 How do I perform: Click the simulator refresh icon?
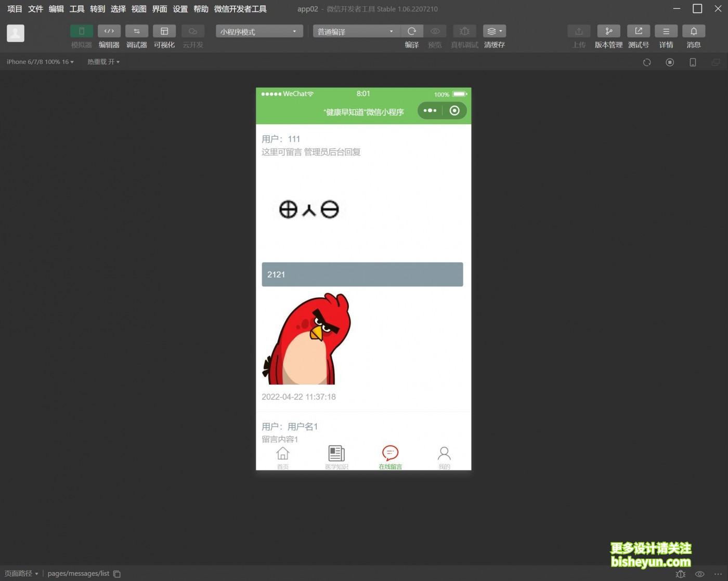pos(647,62)
